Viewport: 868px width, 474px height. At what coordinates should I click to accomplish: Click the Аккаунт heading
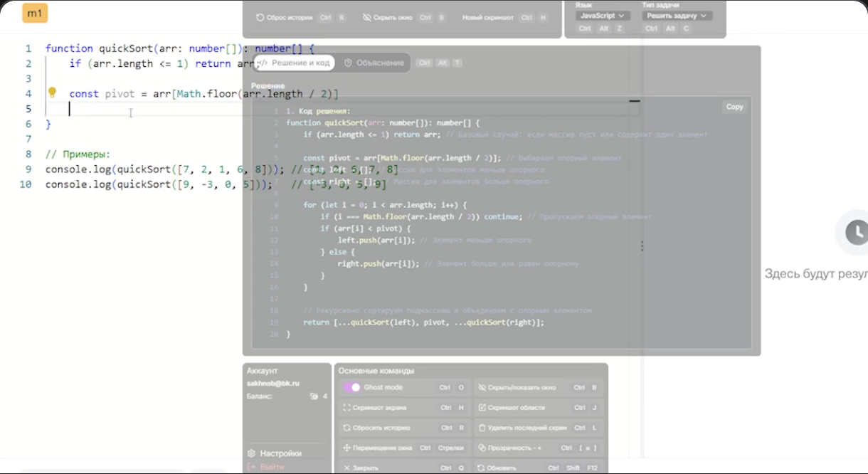(x=263, y=371)
